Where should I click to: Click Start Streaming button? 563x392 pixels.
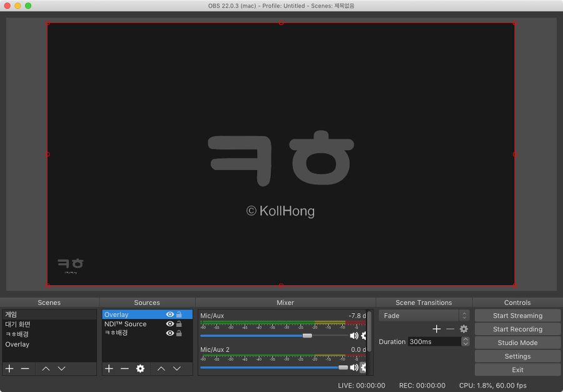tap(517, 316)
